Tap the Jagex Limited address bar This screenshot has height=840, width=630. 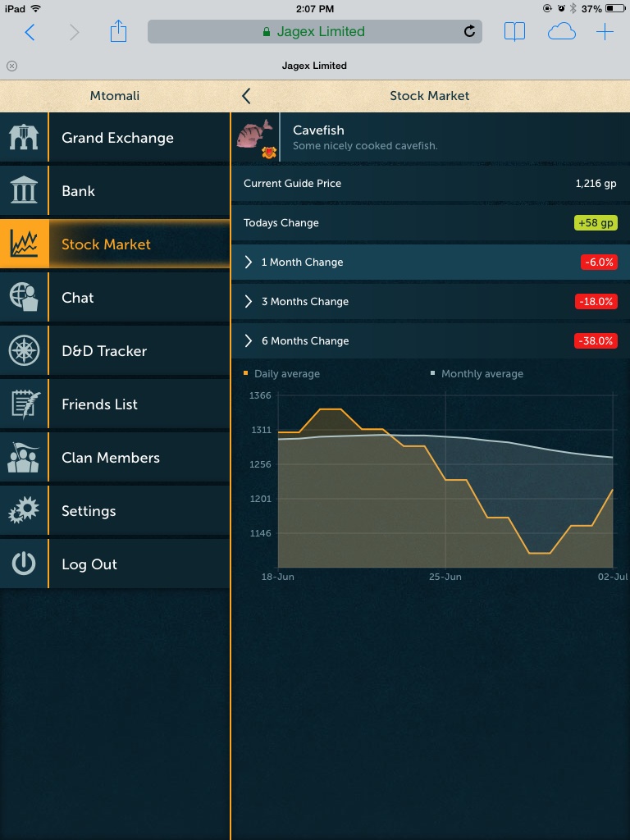pos(313,32)
